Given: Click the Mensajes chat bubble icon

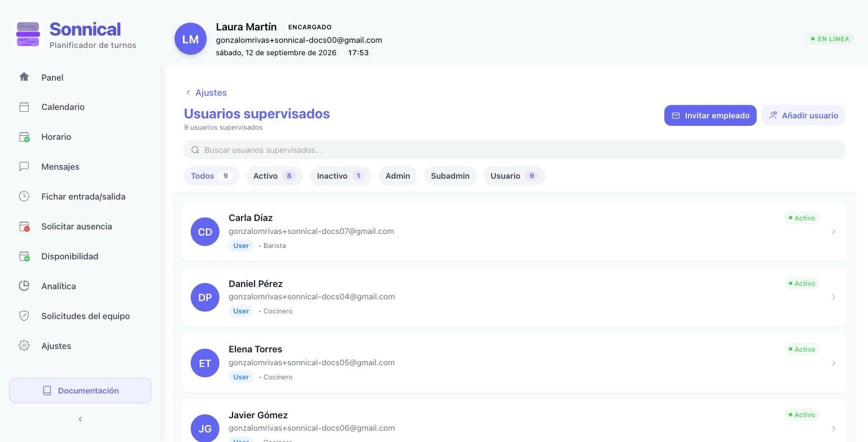Looking at the screenshot, I should [24, 166].
